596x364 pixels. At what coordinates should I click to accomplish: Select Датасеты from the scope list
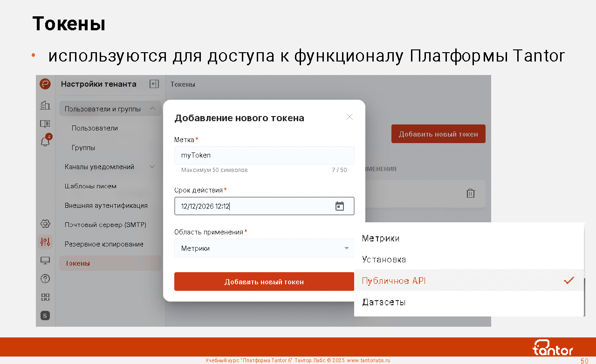pyautogui.click(x=384, y=302)
